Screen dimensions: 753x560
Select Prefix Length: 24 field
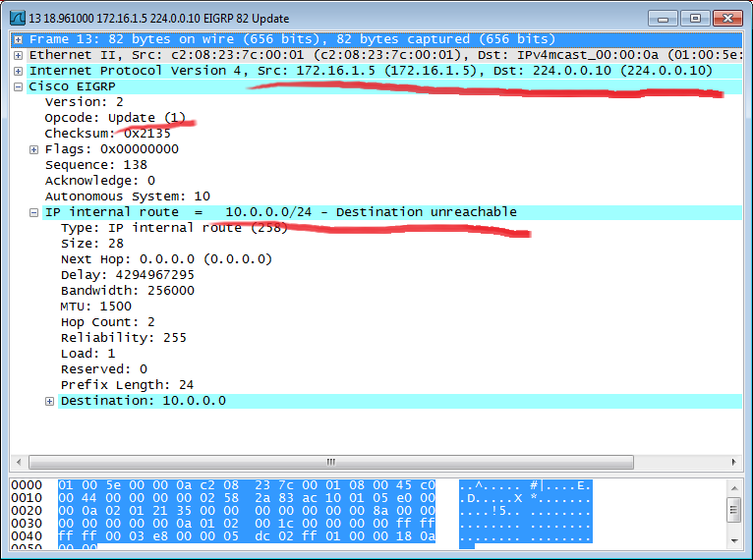(x=127, y=385)
